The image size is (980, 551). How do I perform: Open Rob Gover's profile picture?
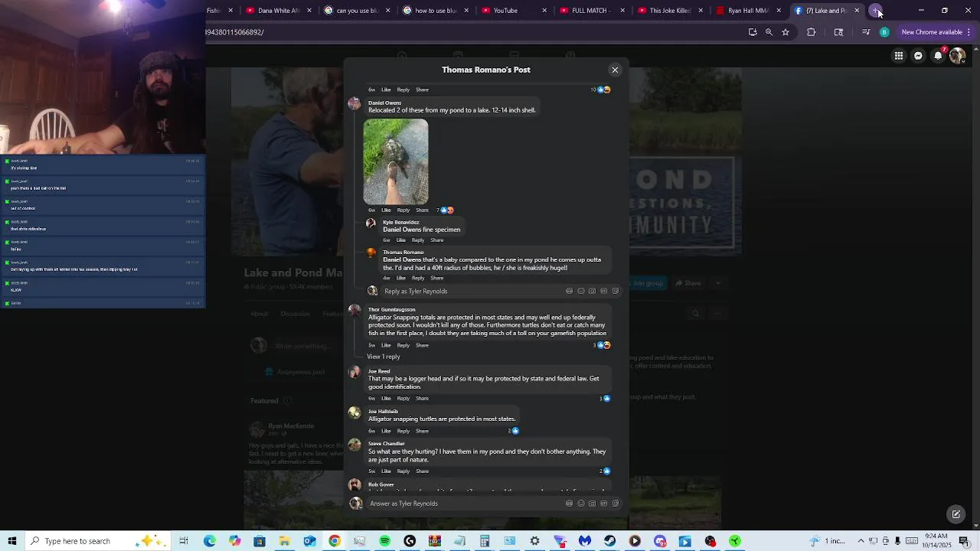point(354,484)
